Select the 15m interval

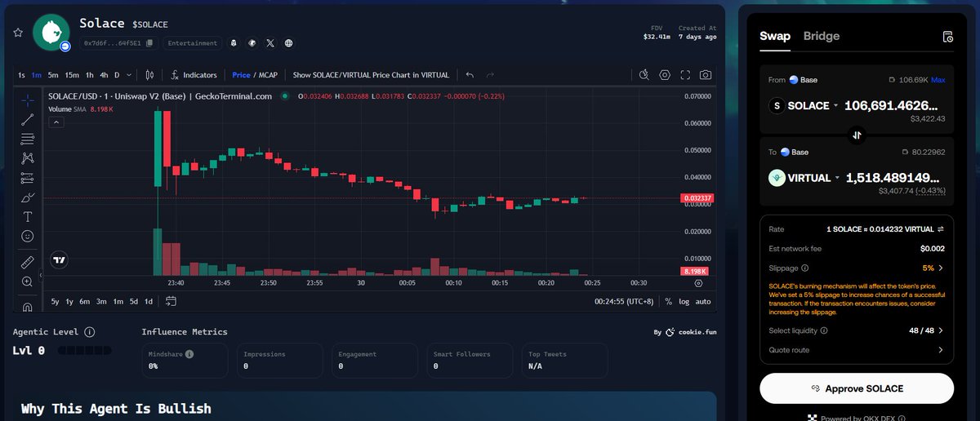tap(72, 75)
